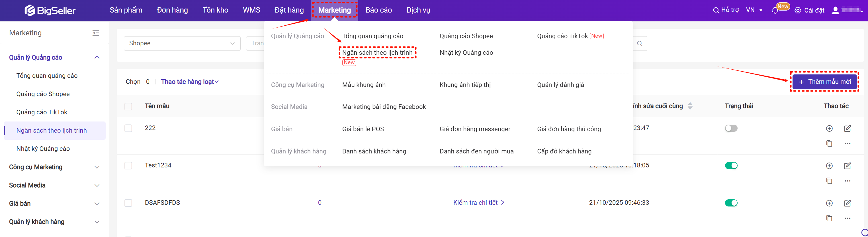
Task: Expand Thao tác hàng loạt dropdown
Action: tap(189, 82)
